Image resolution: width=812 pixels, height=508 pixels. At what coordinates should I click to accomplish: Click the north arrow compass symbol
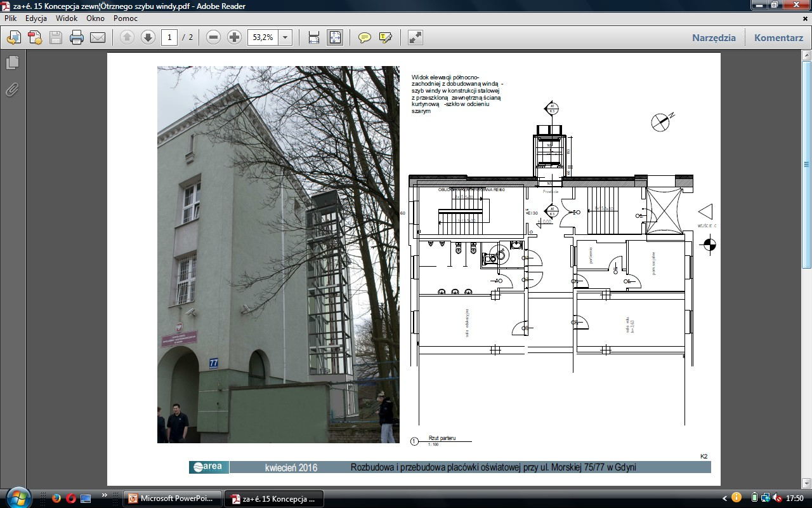pyautogui.click(x=662, y=121)
